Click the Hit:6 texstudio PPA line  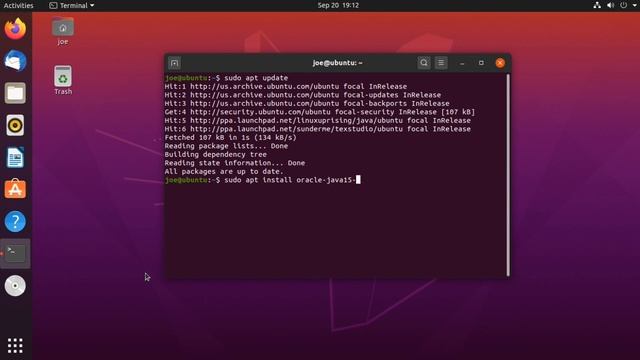click(318, 129)
